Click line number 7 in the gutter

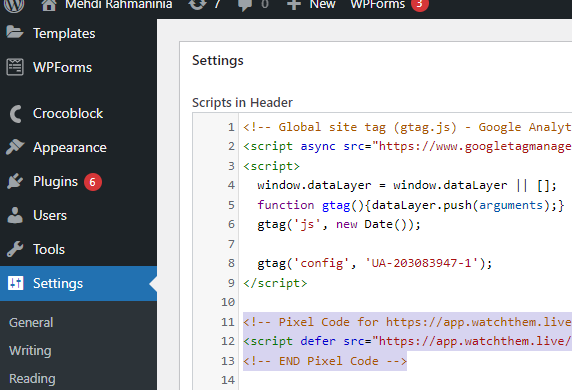point(231,244)
